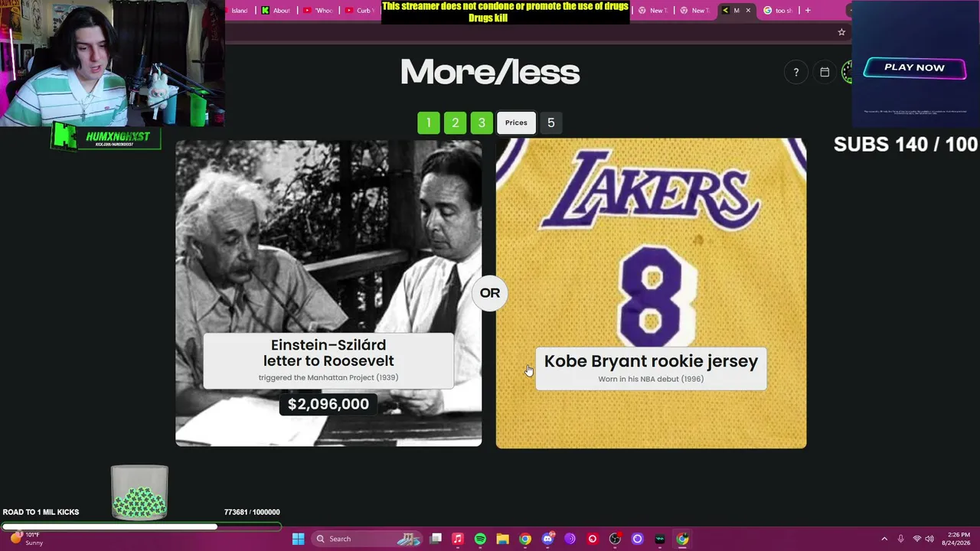Click the 'More/less' game title
The height and width of the screenshot is (551, 980).
point(490,73)
